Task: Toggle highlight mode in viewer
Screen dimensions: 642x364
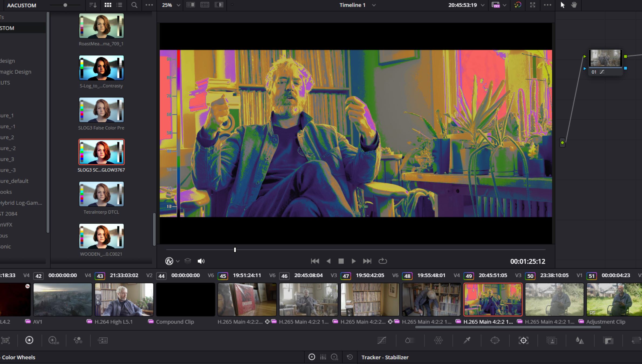Action: [219, 5]
